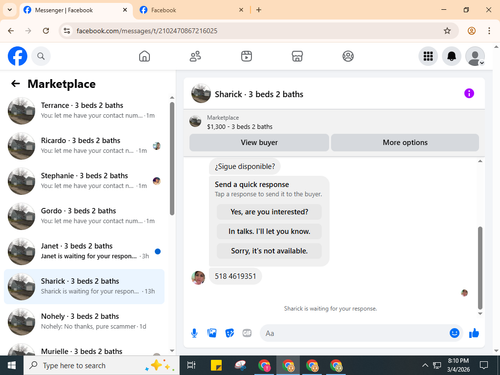Click the More options button
Viewport: 500px width, 375px height.
click(405, 142)
